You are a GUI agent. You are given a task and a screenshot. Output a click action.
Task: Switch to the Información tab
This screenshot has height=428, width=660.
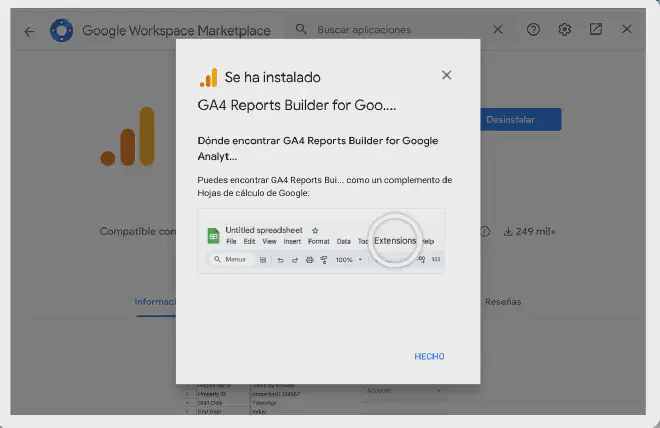tap(155, 302)
